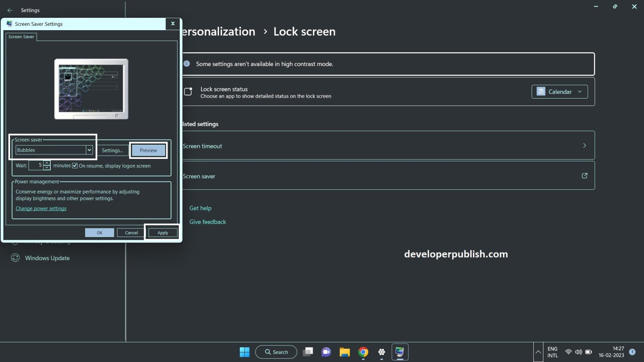Open the Screen Saver Settings dialog icon menu

coord(10,24)
